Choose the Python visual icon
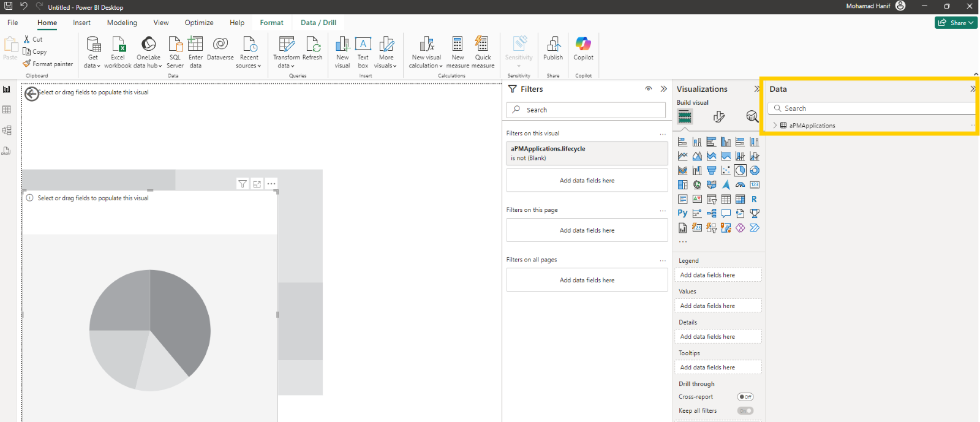980x422 pixels. click(x=682, y=213)
